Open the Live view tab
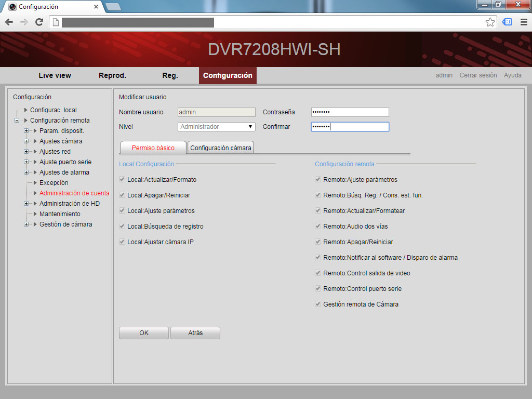Screen dimensions: 532x399 [x=55, y=75]
